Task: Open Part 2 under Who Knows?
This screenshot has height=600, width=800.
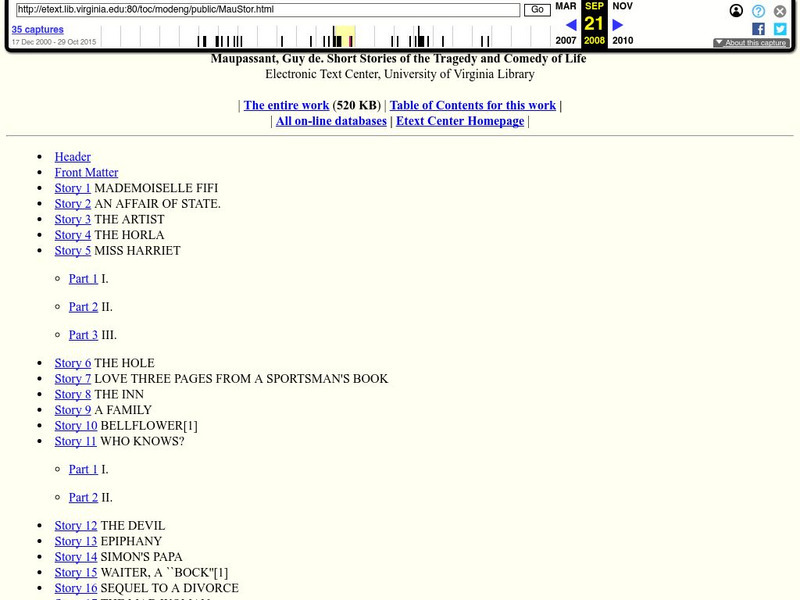Action: 83,497
